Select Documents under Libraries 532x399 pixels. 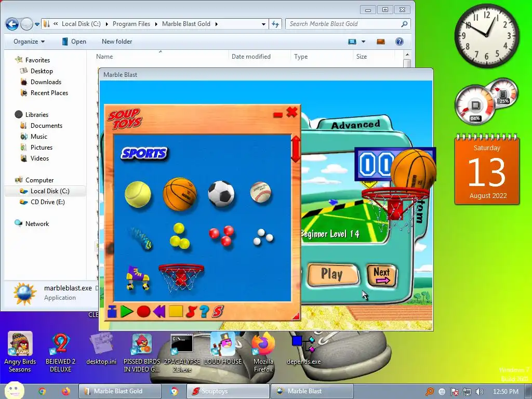[46, 126]
